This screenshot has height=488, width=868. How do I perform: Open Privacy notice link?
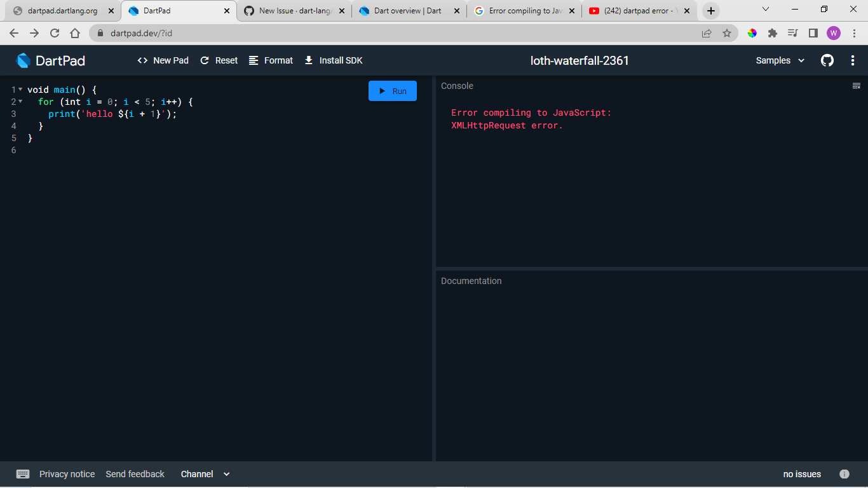pyautogui.click(x=67, y=474)
